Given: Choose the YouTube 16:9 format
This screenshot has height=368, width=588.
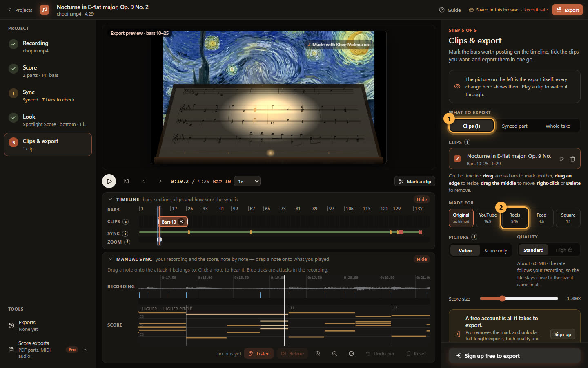Looking at the screenshot, I should (x=488, y=218).
